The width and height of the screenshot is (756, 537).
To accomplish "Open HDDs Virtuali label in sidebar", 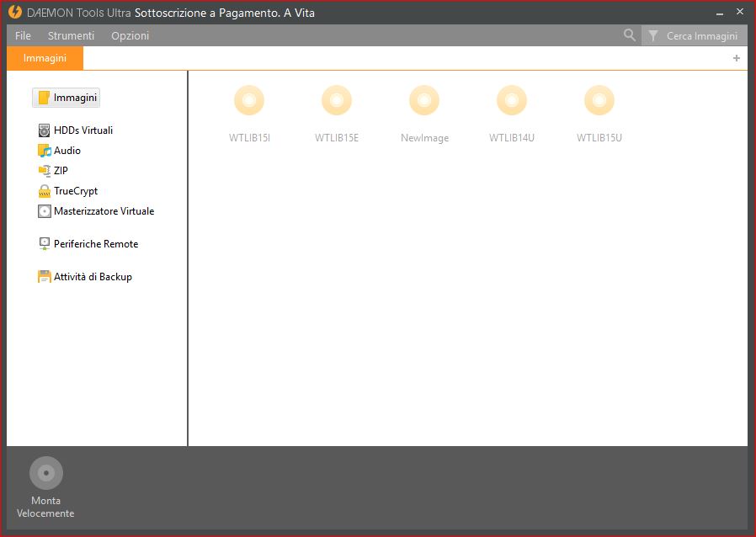I will tap(83, 130).
